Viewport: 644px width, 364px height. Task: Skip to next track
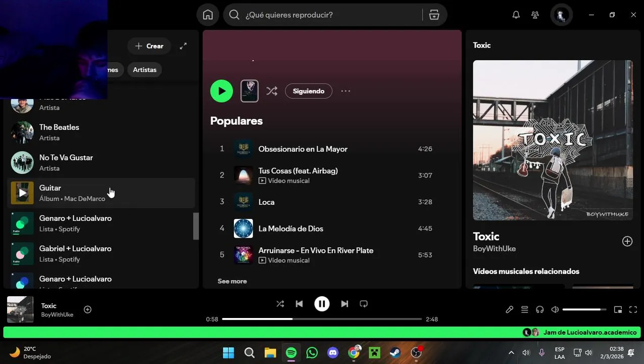click(x=344, y=304)
